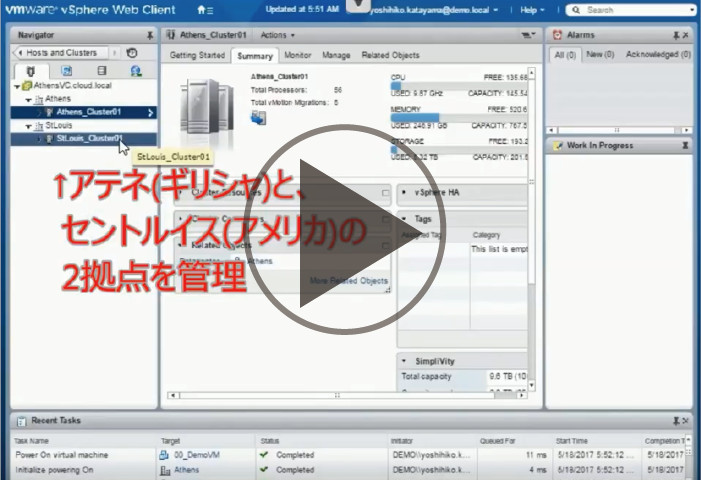Open the Getting Started tab
701x480 pixels.
point(197,55)
